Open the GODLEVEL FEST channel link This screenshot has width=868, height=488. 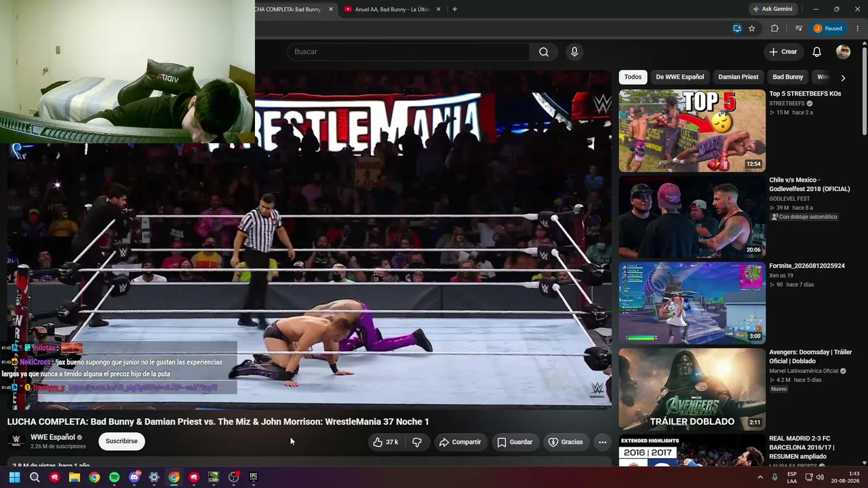(x=788, y=199)
